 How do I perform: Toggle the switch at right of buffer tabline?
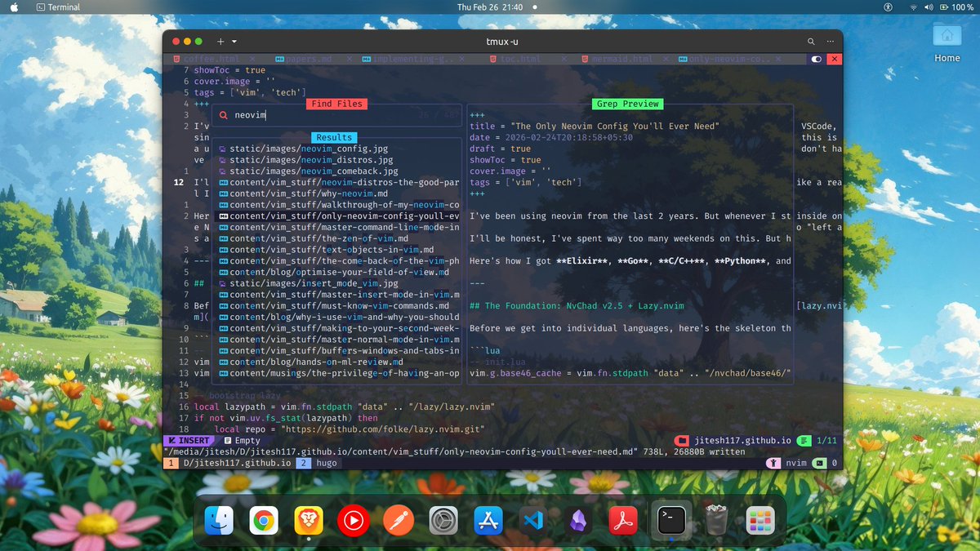[x=816, y=60]
